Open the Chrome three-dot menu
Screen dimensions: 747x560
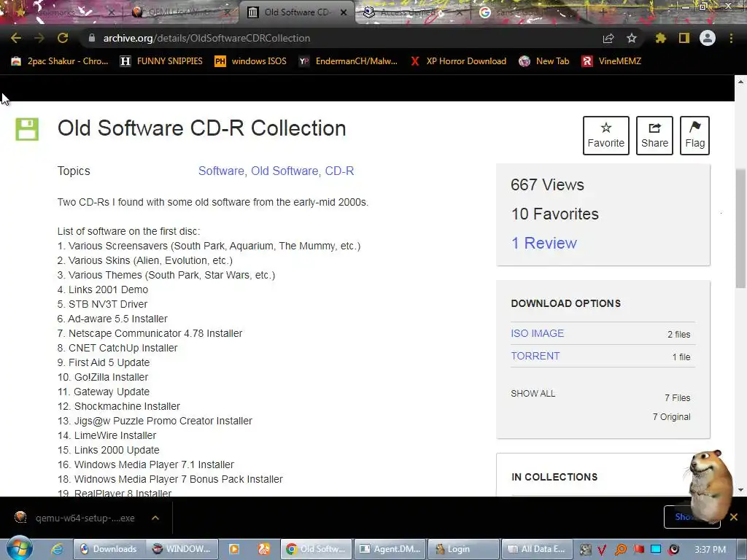point(731,38)
